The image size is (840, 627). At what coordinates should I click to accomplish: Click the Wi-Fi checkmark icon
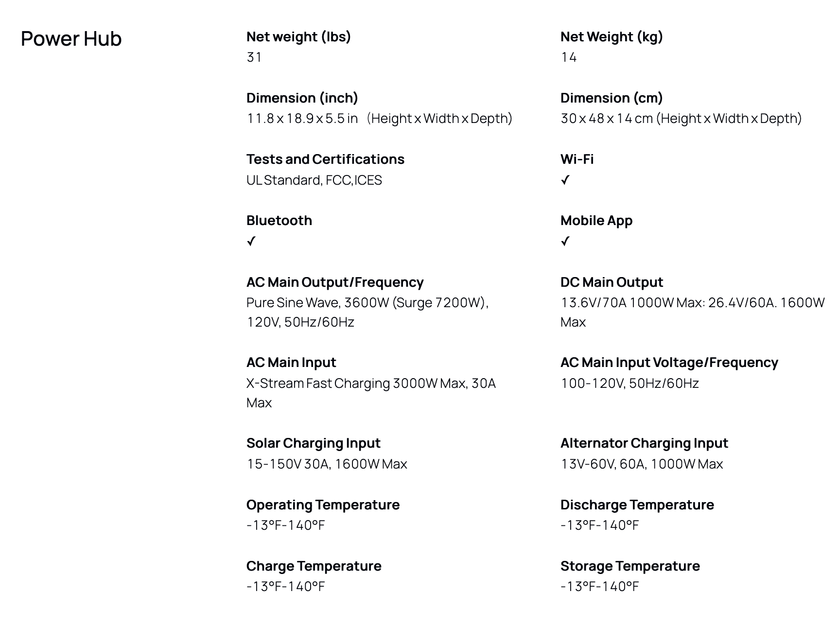coord(565,180)
